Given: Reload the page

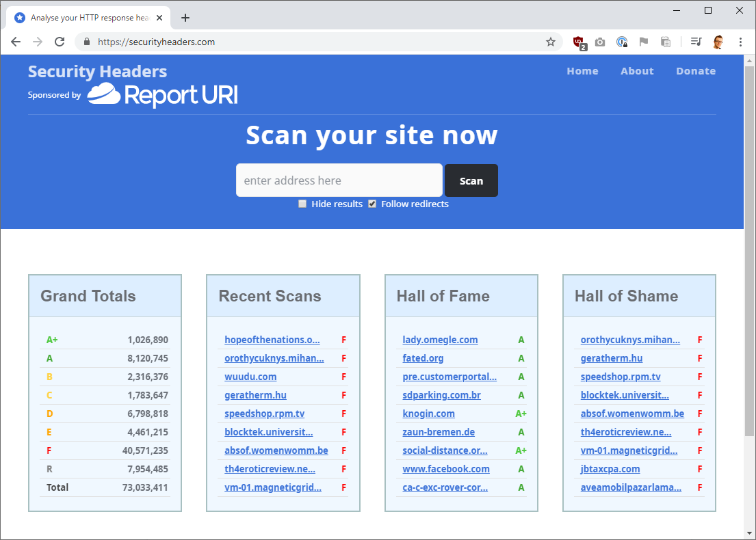Looking at the screenshot, I should point(60,42).
